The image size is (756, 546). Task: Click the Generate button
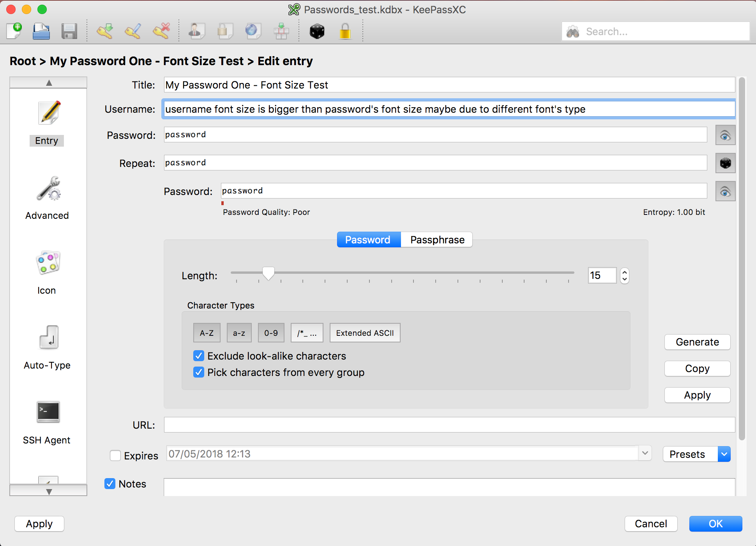tap(697, 342)
